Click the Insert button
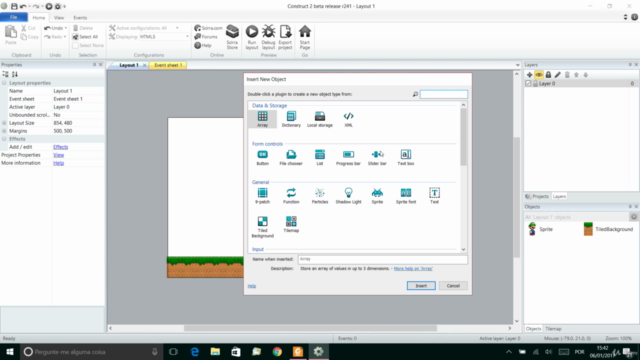 421,286
